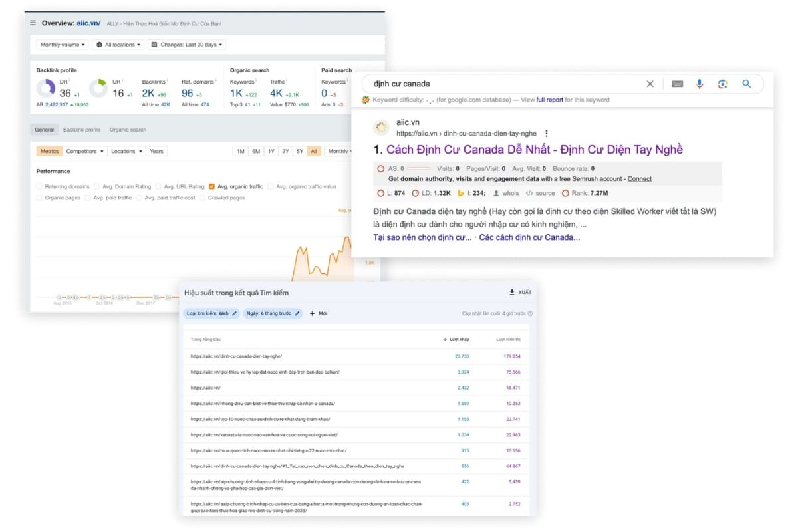Viewport: 798px width, 532px height.
Task: Click the sort arrow on Lượt nhấp column
Action: [445, 340]
